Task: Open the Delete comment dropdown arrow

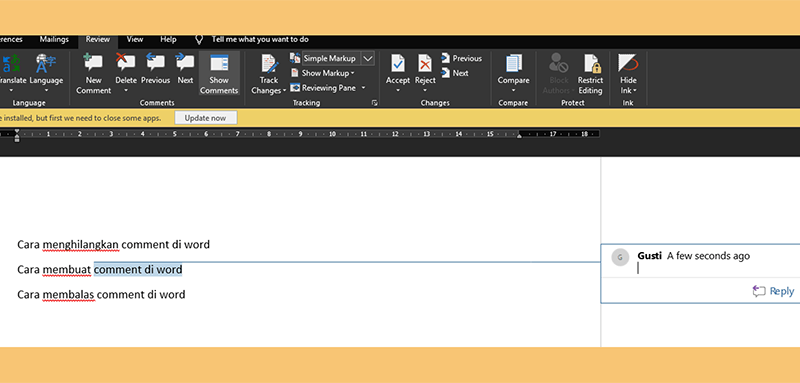Action: [126, 91]
